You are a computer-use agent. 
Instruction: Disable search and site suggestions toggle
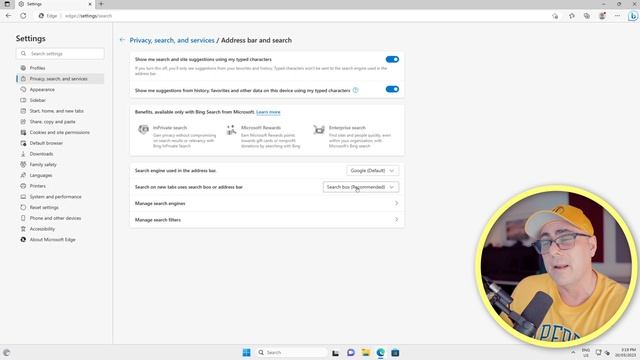coord(392,60)
